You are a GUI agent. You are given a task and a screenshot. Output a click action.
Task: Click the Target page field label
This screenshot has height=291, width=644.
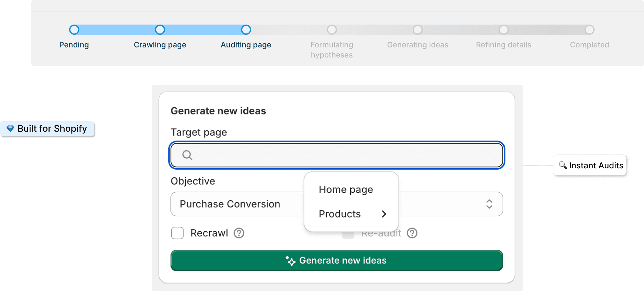199,132
